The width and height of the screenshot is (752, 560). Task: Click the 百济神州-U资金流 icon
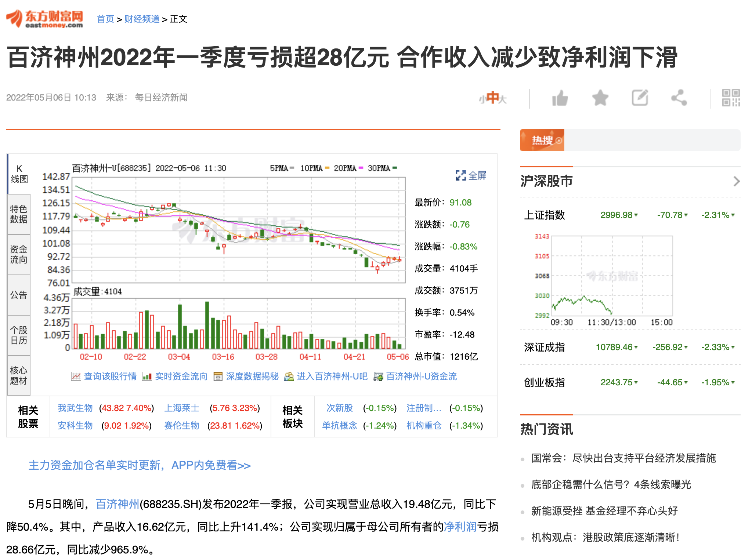point(378,377)
